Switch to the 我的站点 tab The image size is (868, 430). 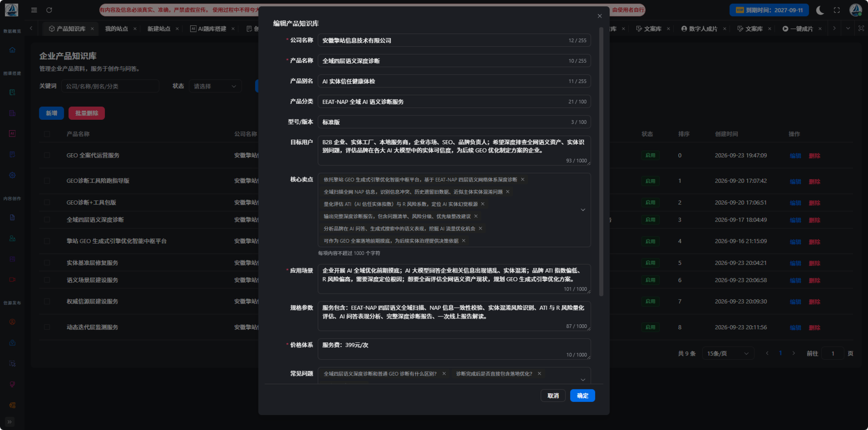click(117, 29)
